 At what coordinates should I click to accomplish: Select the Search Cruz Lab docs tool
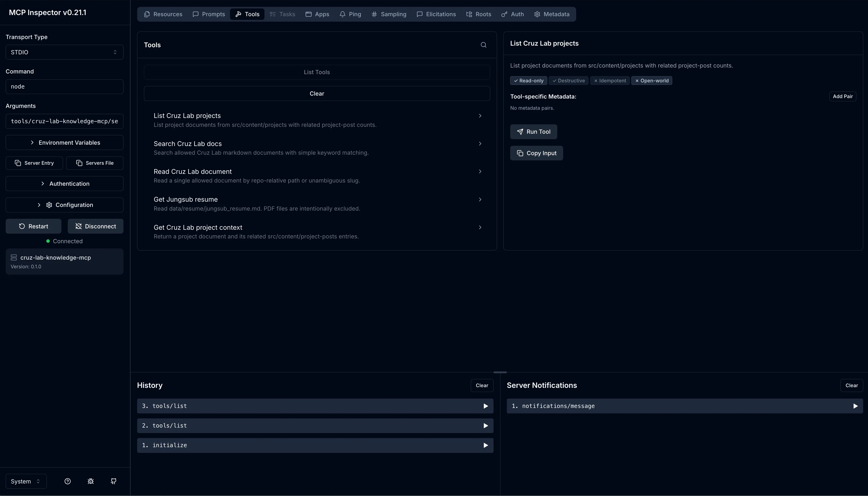[317, 148]
